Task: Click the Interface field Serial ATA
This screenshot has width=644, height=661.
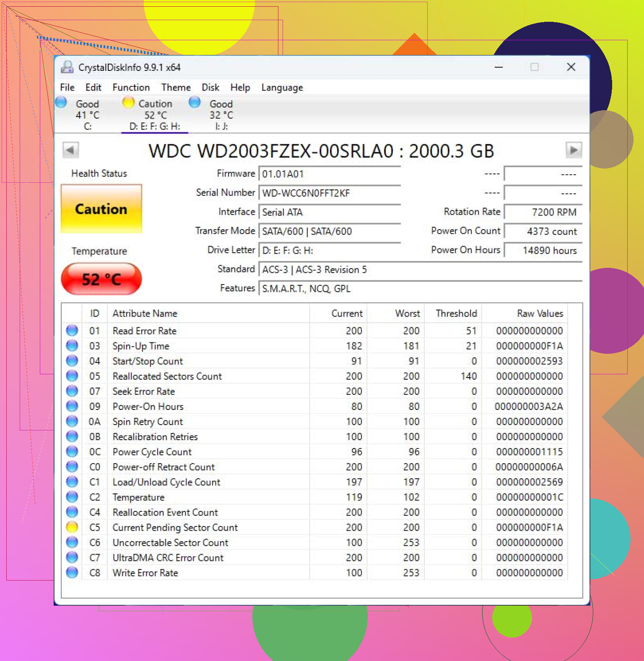Action: (330, 212)
